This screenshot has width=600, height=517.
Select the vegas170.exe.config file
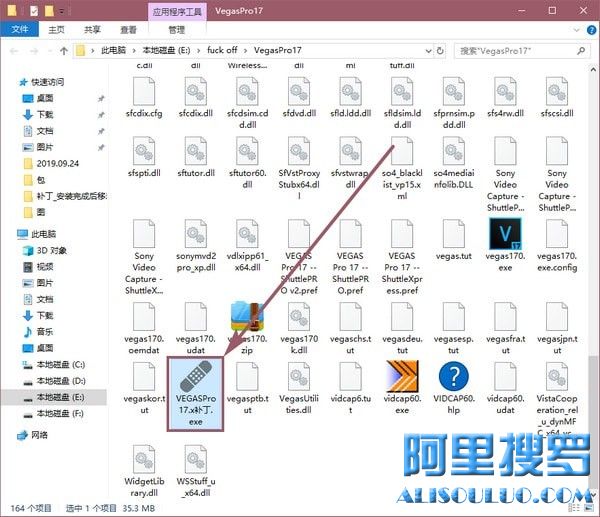[x=557, y=246]
